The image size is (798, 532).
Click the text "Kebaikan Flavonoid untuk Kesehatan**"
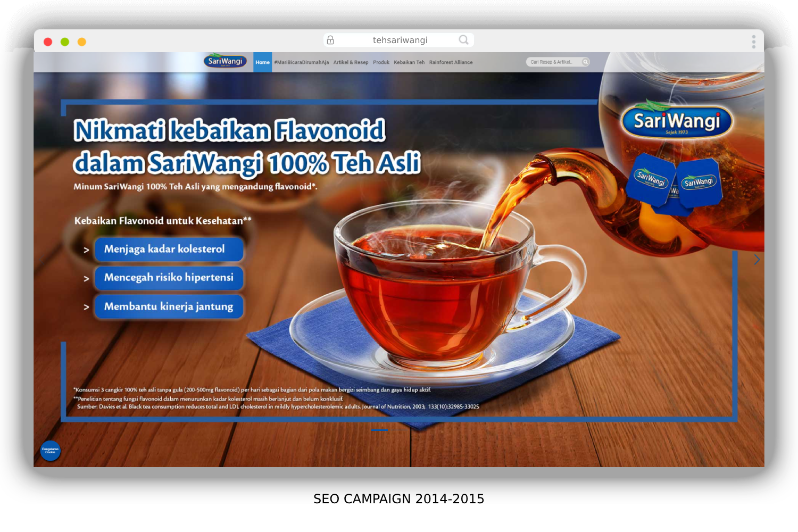(x=163, y=221)
